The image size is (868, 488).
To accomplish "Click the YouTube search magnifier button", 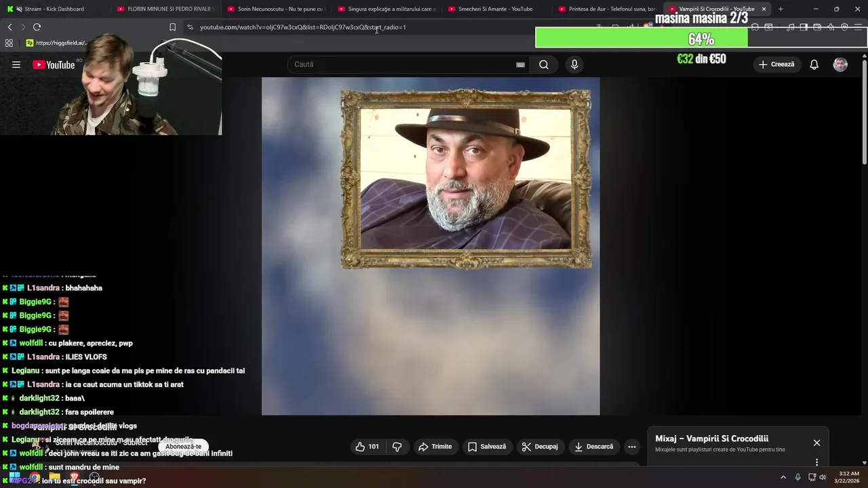I will (544, 64).
